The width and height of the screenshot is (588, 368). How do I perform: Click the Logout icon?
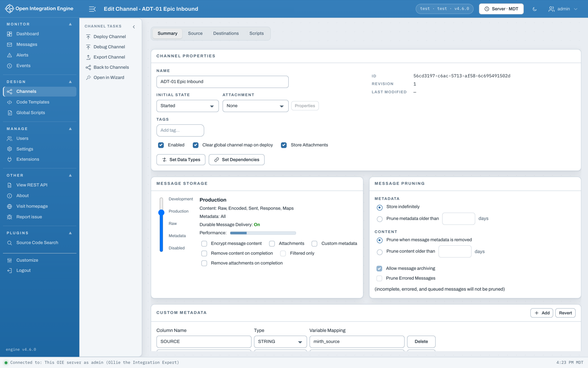tap(9, 271)
